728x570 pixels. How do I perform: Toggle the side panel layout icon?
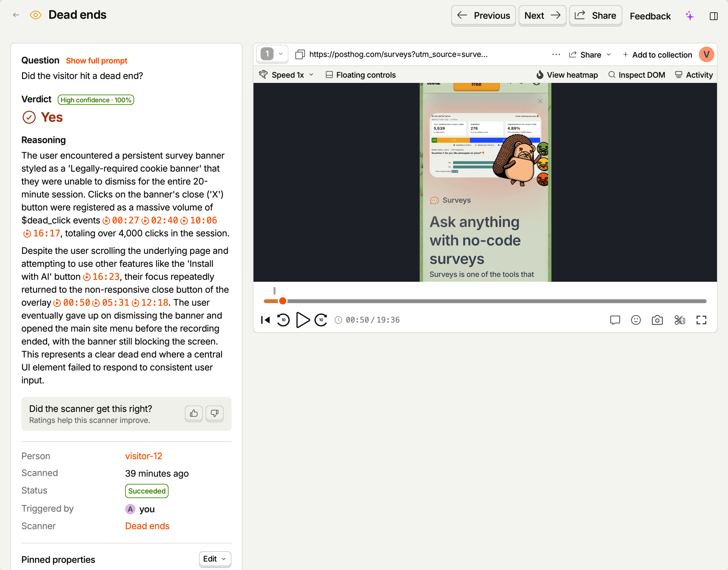click(x=713, y=16)
